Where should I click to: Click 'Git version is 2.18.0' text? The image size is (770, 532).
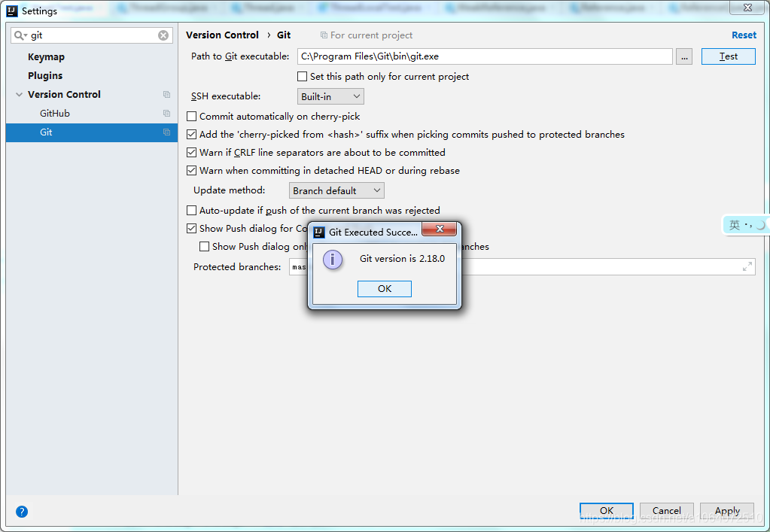(x=402, y=259)
